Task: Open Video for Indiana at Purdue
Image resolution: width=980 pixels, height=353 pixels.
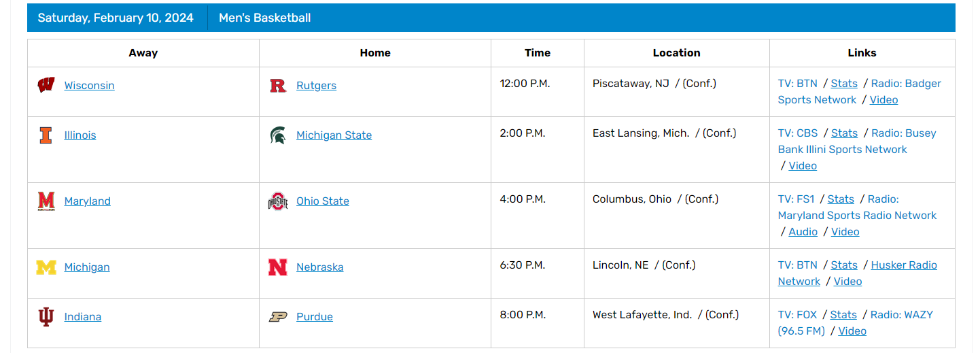Action: coord(852,331)
